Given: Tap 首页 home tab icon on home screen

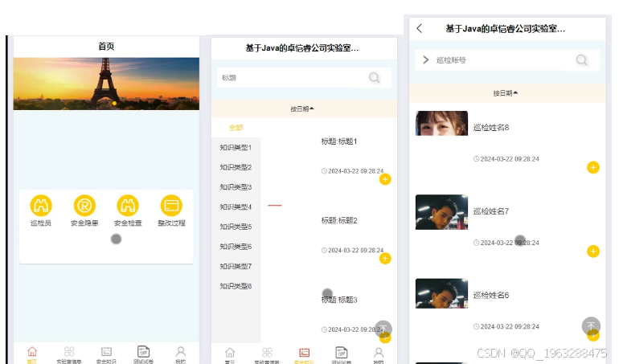Looking at the screenshot, I should (x=32, y=351).
